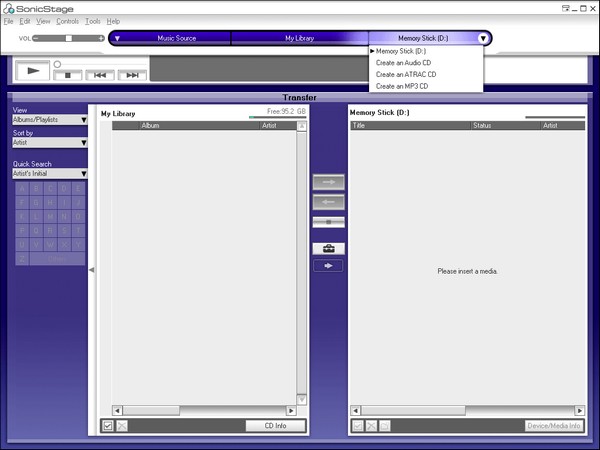Transfer selected tracks to Memory Stick arrow
Screen dimensions: 600x450
(328, 182)
